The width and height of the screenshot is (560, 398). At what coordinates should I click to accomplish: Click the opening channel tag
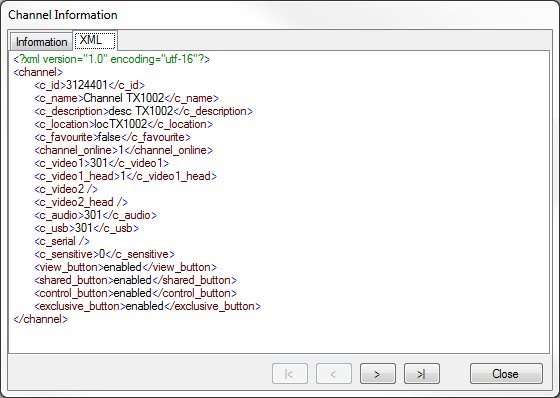click(38, 72)
